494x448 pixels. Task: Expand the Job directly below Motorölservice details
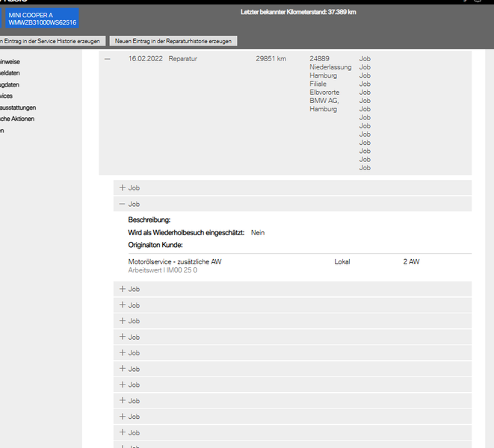click(123, 289)
